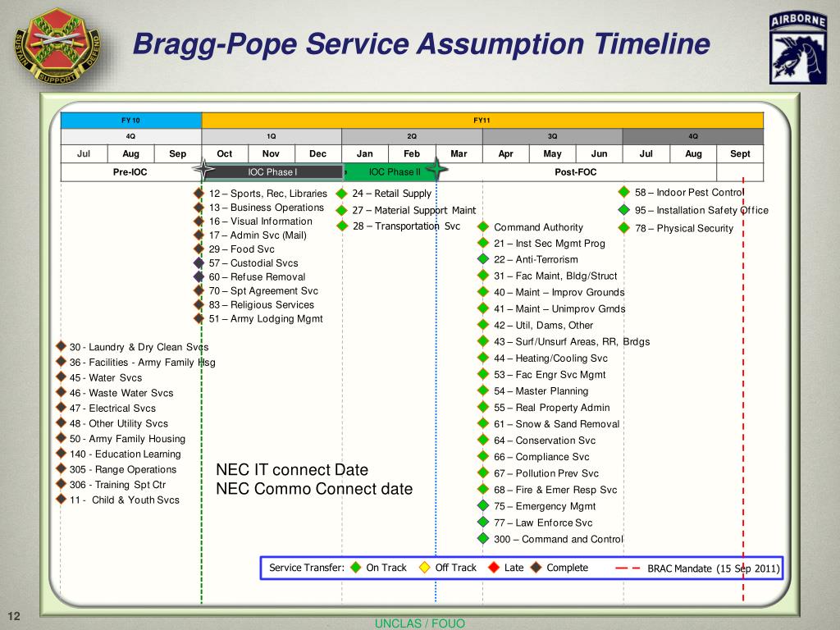Click the Airborne dragon insignia logo
This screenshot has width=840, height=630.
(x=797, y=48)
